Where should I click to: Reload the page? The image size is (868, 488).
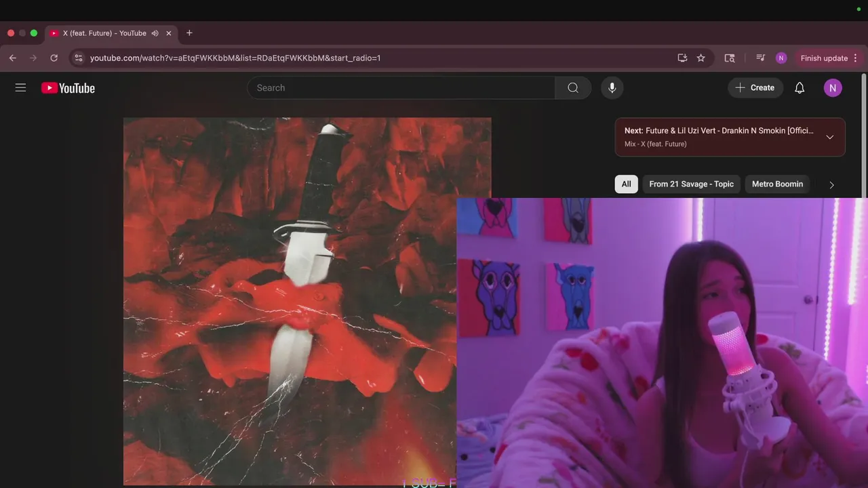click(x=54, y=58)
